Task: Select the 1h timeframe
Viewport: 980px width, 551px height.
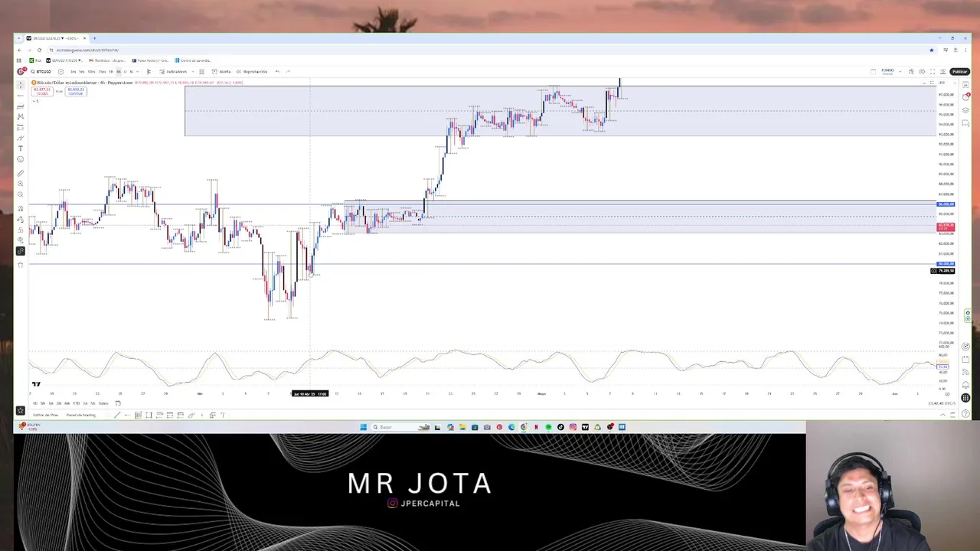Action: [111, 71]
